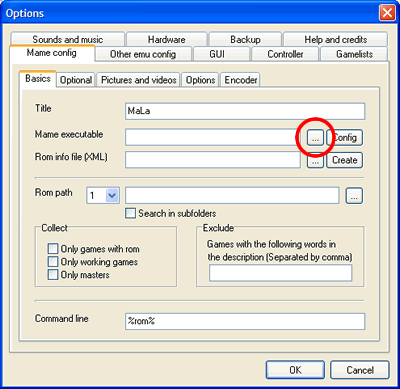Go to Help and credits tab

[336, 39]
